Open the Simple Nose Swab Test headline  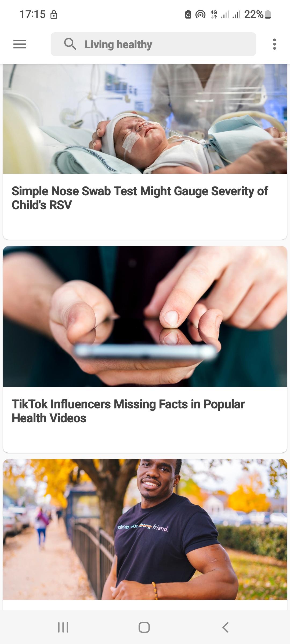point(140,198)
